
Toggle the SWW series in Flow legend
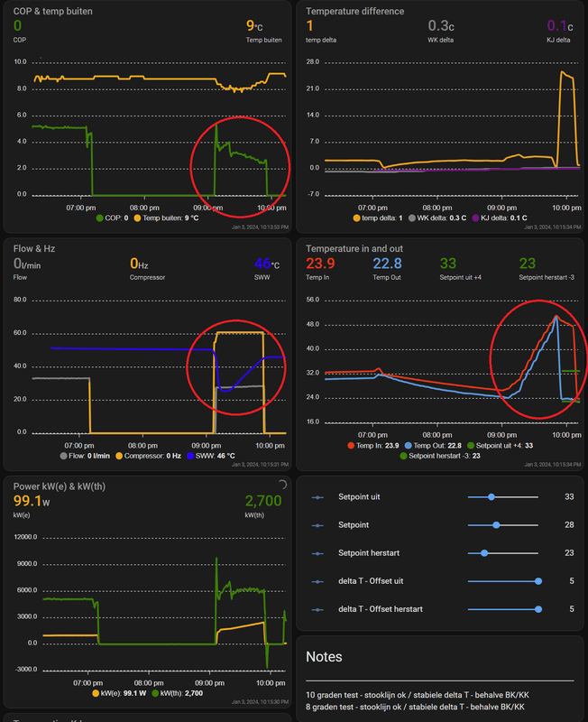click(211, 456)
